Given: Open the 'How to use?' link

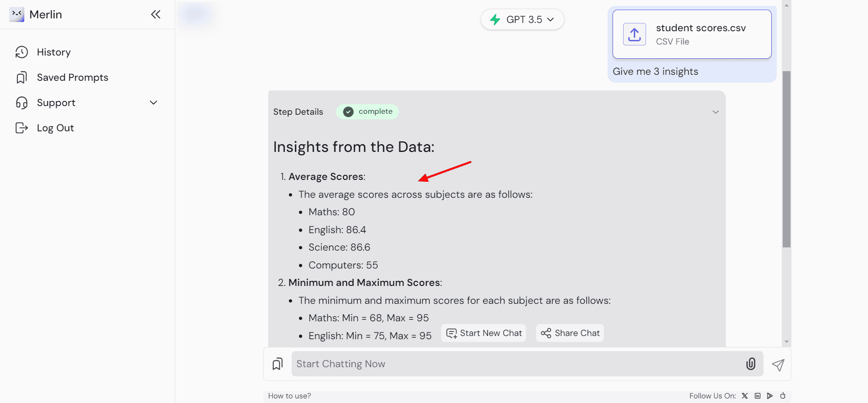Looking at the screenshot, I should [289, 396].
